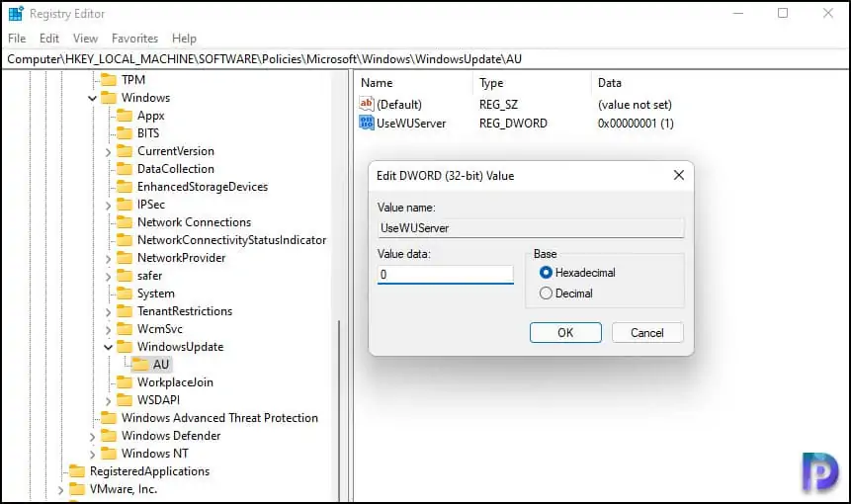Image resolution: width=851 pixels, height=504 pixels.
Task: Click the DWORD binary icon beside UseWUServer
Action: [367, 123]
